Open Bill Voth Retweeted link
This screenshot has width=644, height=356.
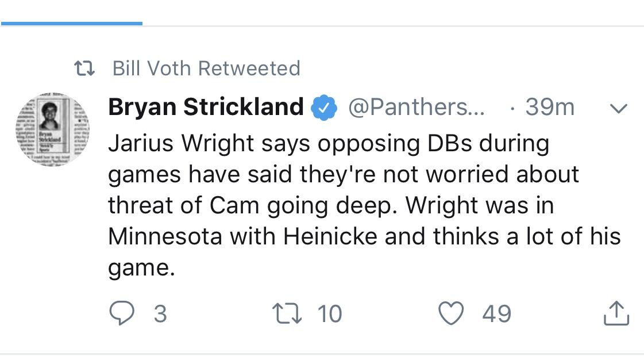tap(206, 68)
